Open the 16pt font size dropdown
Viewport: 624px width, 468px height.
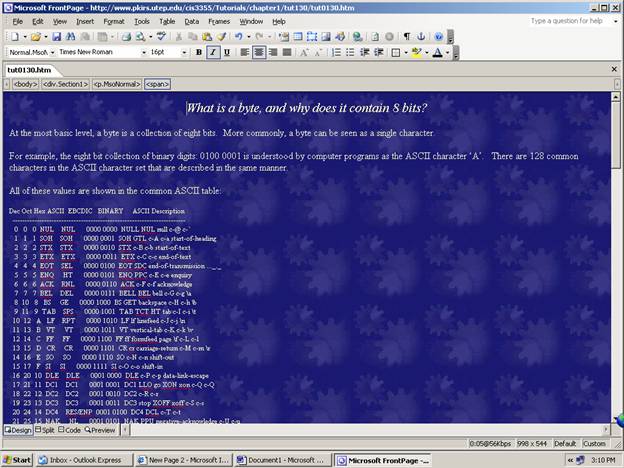tap(184, 53)
